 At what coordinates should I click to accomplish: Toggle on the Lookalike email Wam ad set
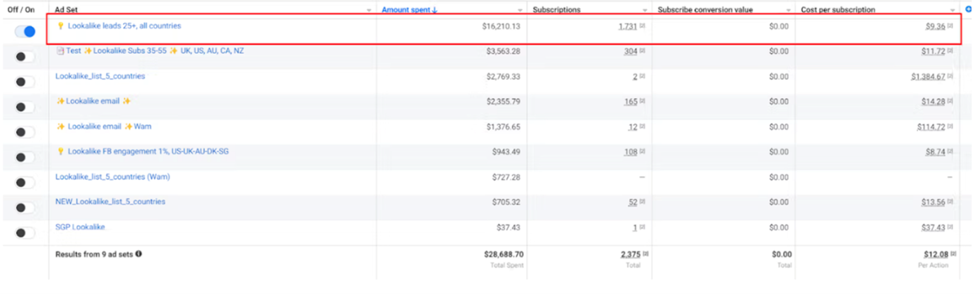(x=25, y=132)
